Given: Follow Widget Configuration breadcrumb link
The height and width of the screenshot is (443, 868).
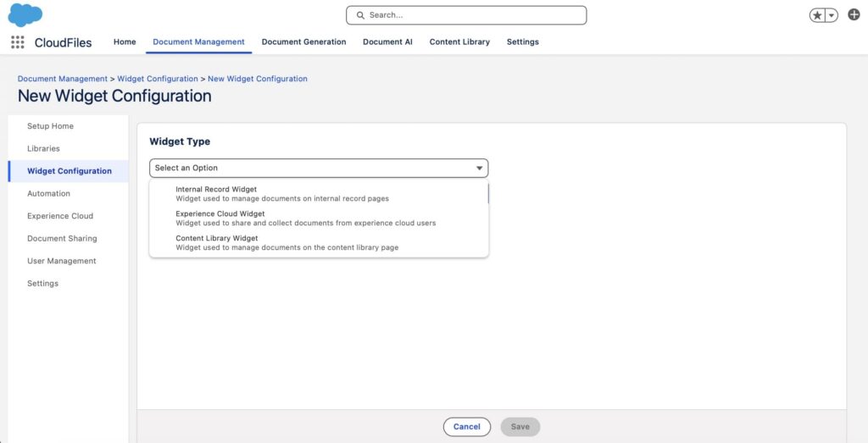Looking at the screenshot, I should point(157,79).
